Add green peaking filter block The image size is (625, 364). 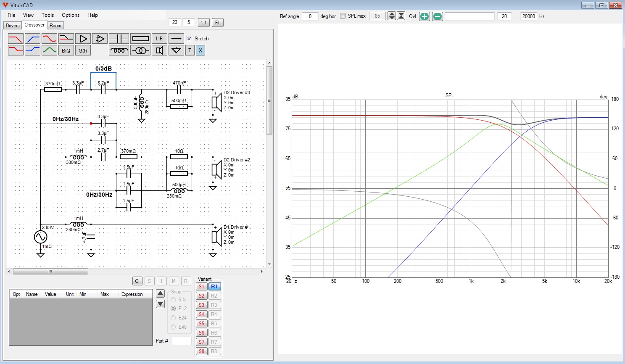[49, 50]
